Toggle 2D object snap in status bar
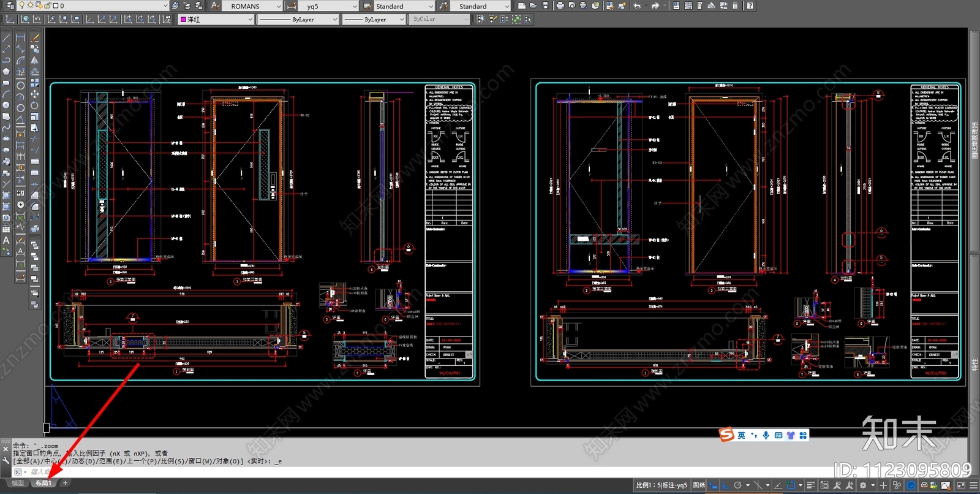980x494 pixels. click(791, 485)
